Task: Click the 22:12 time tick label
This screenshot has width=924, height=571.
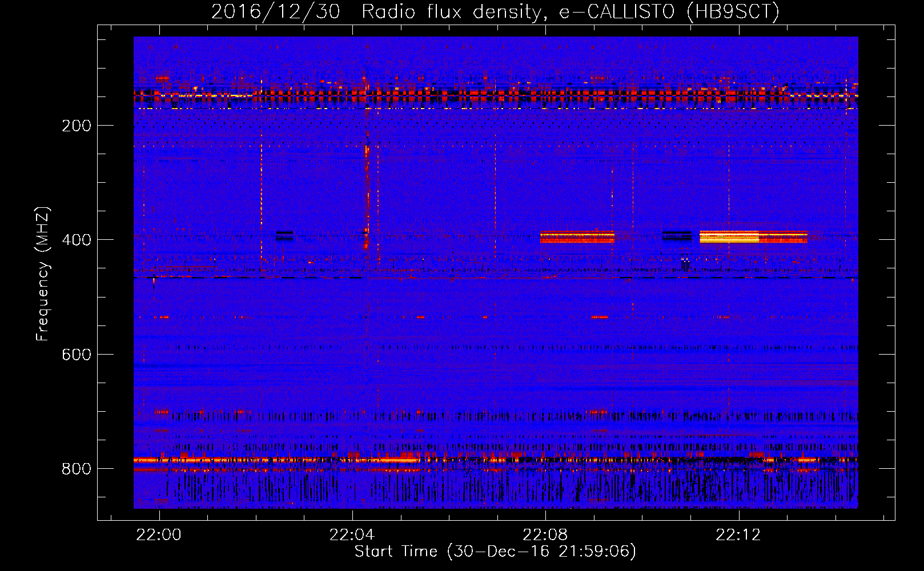Action: pyautogui.click(x=738, y=534)
